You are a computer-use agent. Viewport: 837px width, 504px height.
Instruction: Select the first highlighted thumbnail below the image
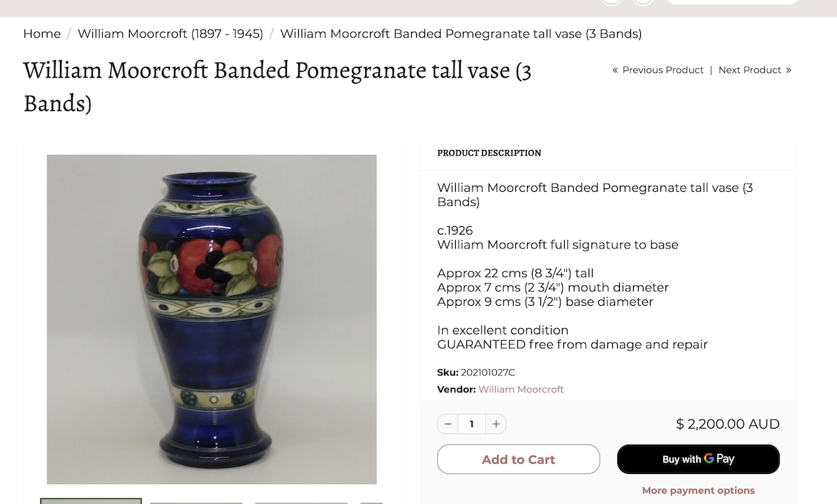pos(91,501)
